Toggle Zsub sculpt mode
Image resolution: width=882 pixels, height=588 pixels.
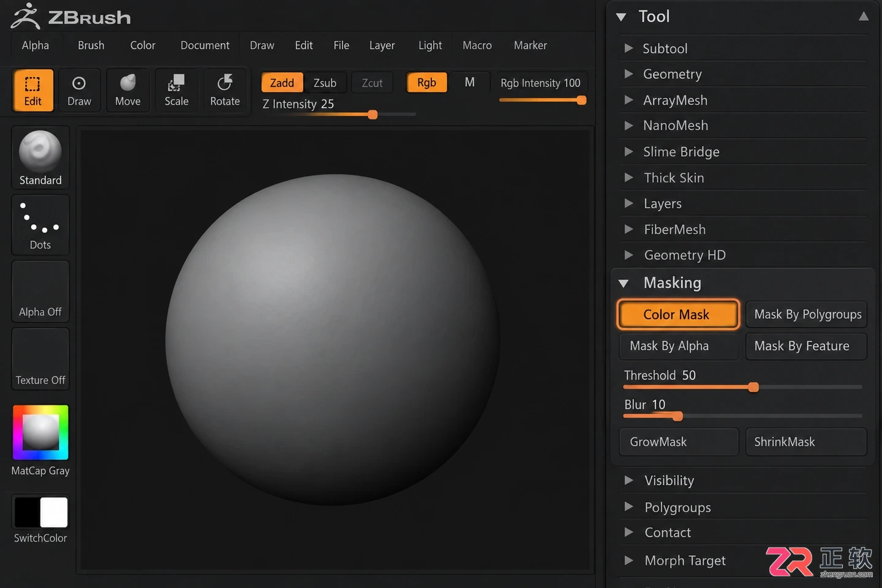pos(325,83)
